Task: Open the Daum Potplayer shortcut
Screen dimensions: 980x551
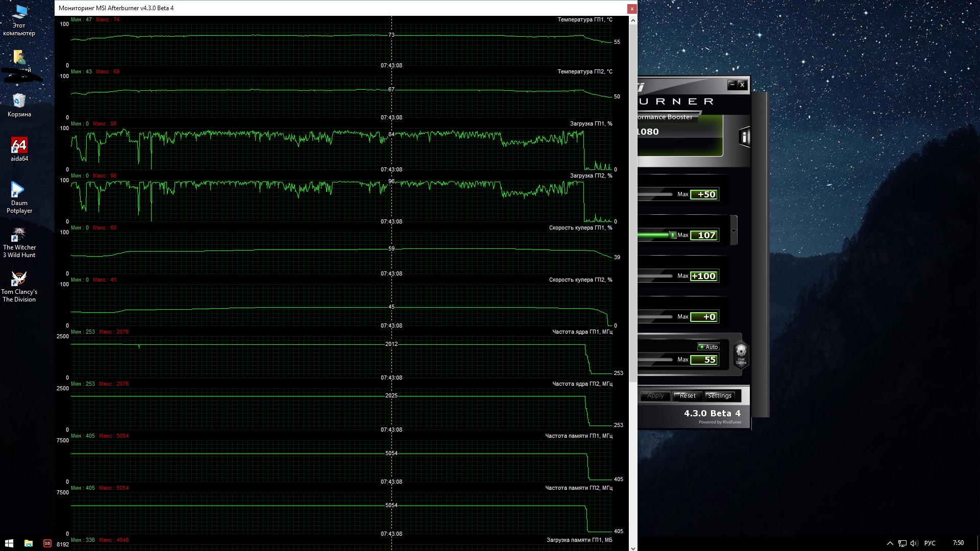Action: pyautogui.click(x=18, y=191)
